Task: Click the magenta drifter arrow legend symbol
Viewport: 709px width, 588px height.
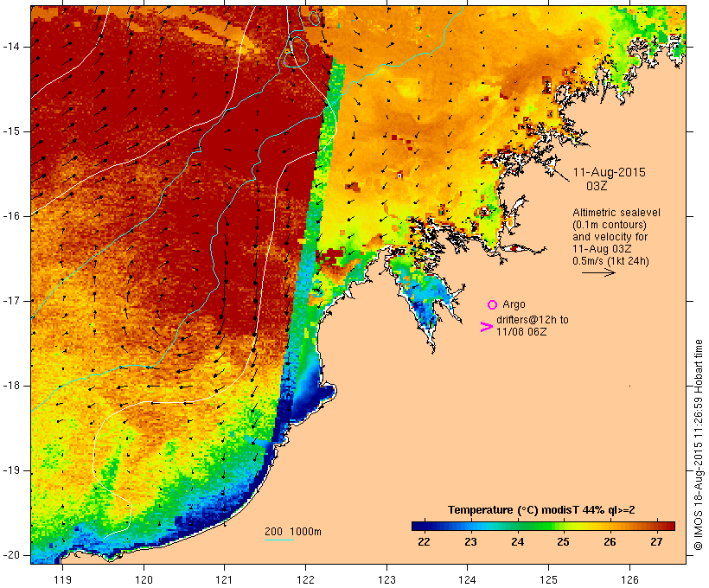Action: pos(487,327)
